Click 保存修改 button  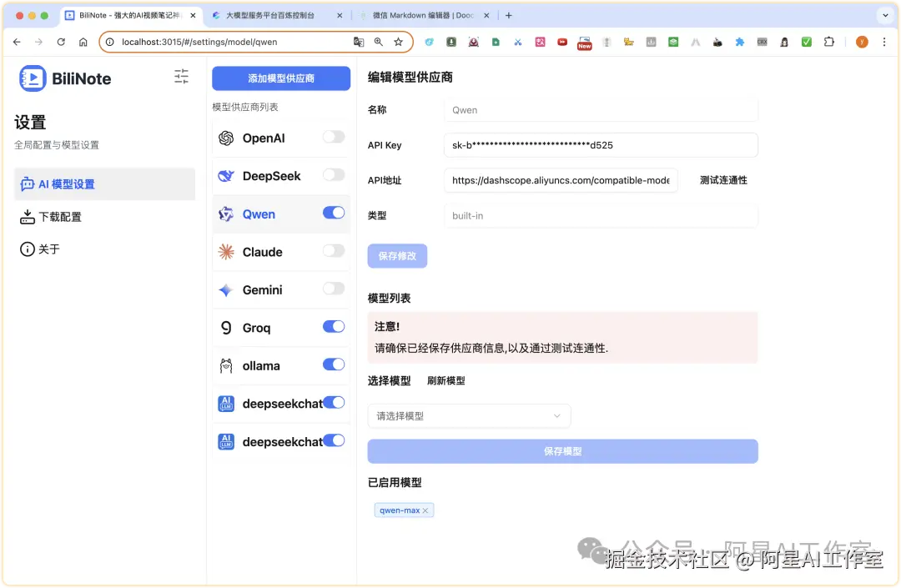click(x=397, y=256)
